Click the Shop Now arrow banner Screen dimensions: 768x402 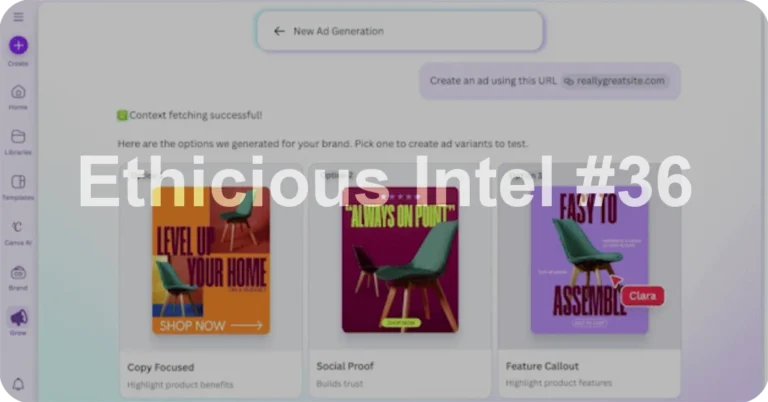click(211, 326)
